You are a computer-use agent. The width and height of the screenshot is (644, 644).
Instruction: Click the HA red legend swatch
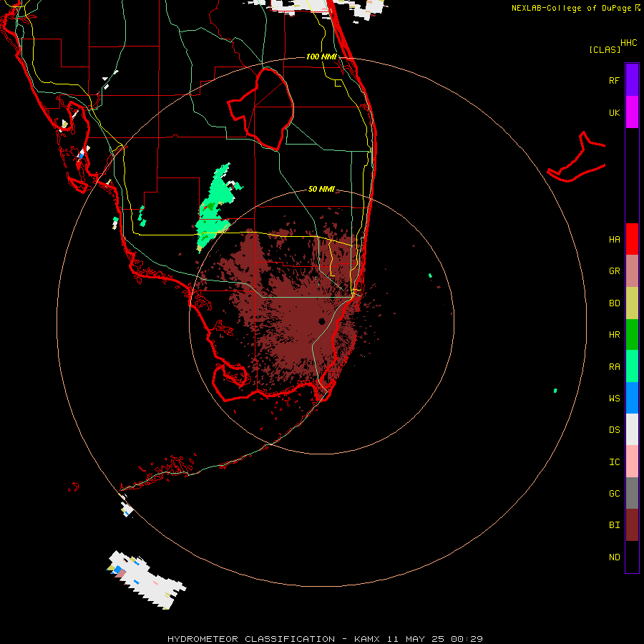[632, 239]
